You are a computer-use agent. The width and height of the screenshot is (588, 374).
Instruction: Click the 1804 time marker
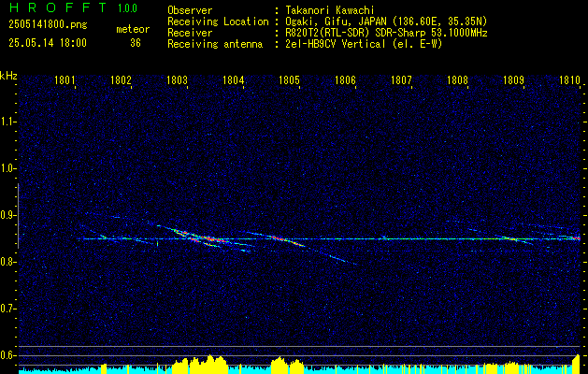[234, 80]
